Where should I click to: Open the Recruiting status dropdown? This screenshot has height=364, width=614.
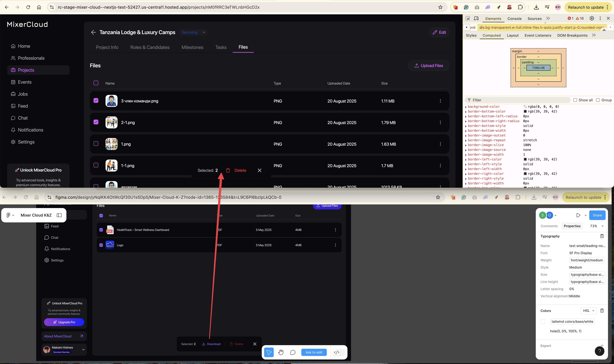(x=193, y=32)
